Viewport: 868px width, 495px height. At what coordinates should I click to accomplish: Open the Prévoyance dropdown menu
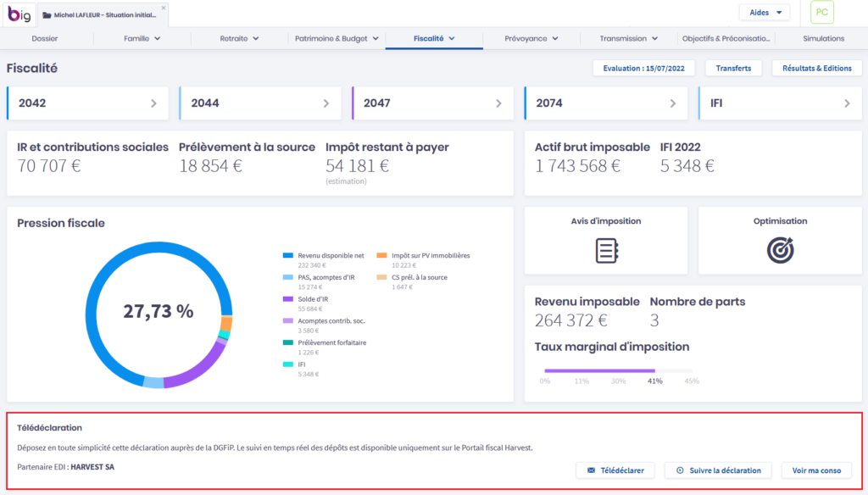[x=531, y=38]
